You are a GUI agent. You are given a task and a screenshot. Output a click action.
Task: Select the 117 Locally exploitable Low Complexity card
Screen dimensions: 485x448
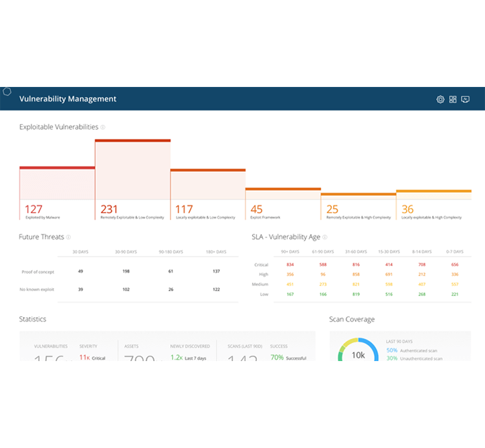tap(208, 195)
